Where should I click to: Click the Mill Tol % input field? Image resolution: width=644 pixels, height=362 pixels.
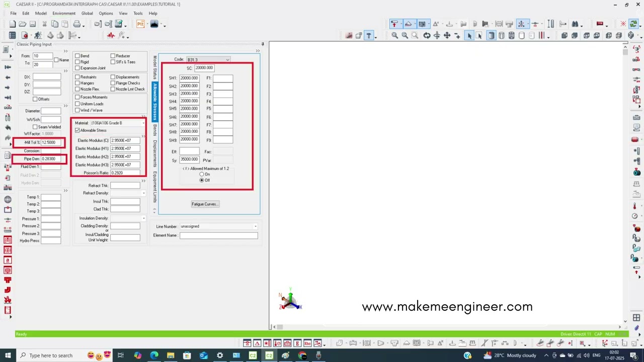(51, 142)
